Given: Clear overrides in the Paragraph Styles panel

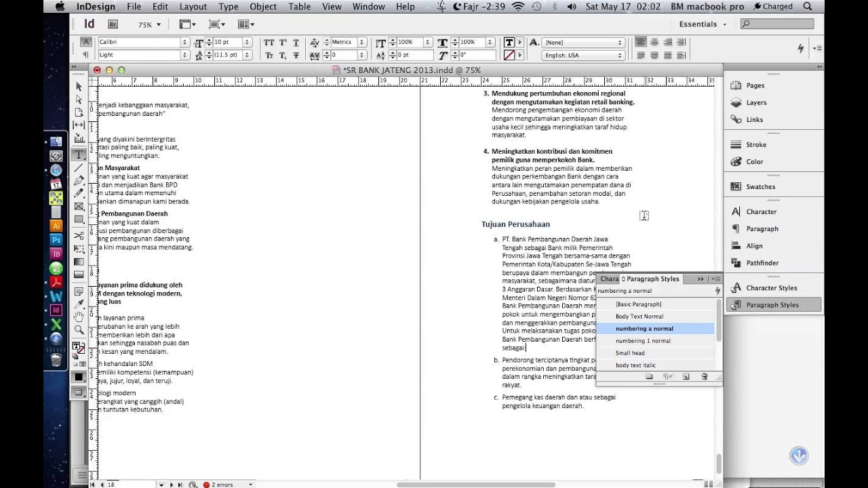Looking at the screenshot, I should pos(667,376).
